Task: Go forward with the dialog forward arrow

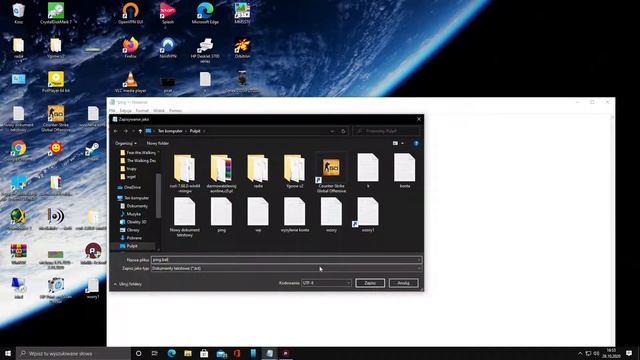Action: coord(126,131)
